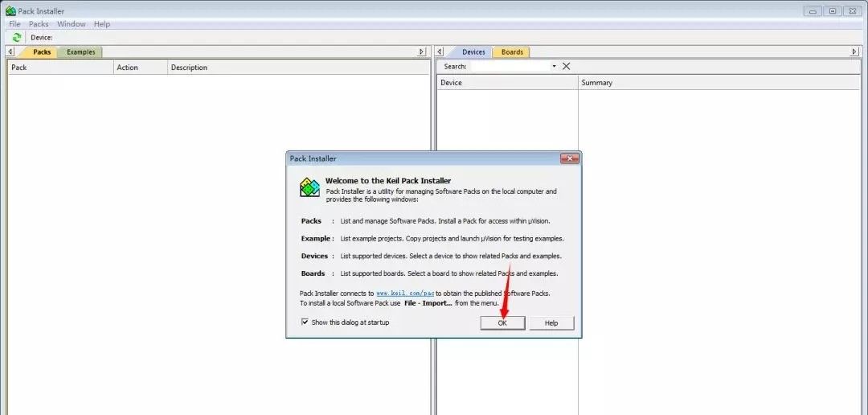The image size is (868, 415).
Task: Open the search field dropdown arrow
Action: tap(554, 66)
